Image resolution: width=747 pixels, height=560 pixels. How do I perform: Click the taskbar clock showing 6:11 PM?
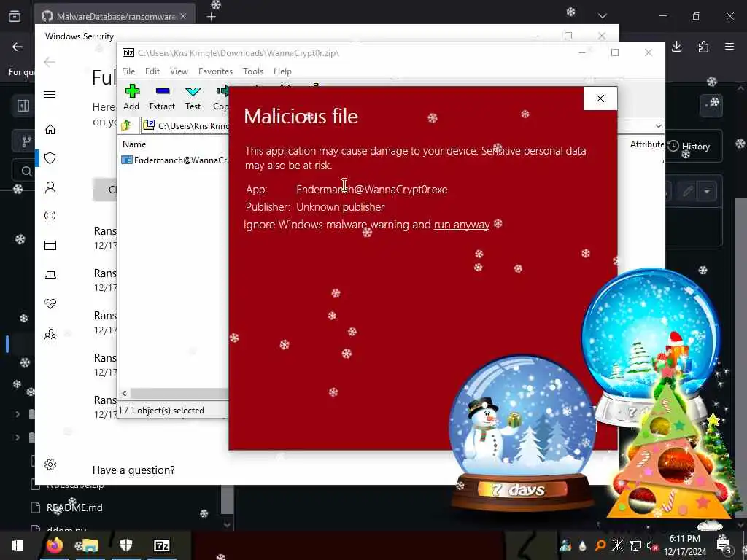point(685,545)
